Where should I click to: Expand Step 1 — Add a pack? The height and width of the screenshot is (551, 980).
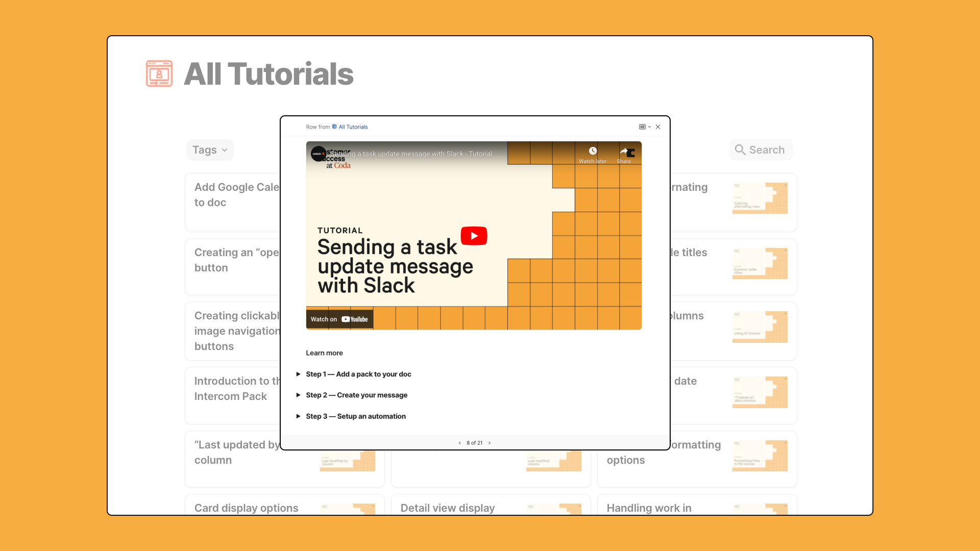pos(298,374)
